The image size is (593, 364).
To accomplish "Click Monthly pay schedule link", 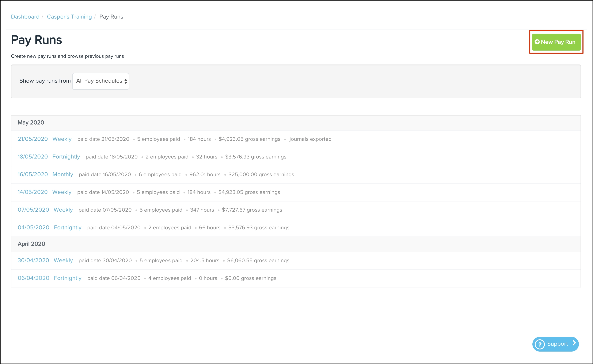I will (x=63, y=175).
